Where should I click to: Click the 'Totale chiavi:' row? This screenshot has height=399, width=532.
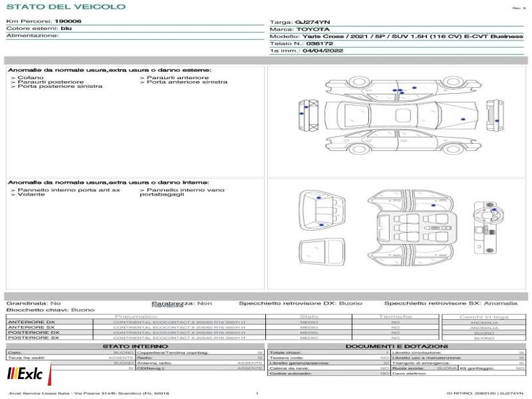click(329, 353)
